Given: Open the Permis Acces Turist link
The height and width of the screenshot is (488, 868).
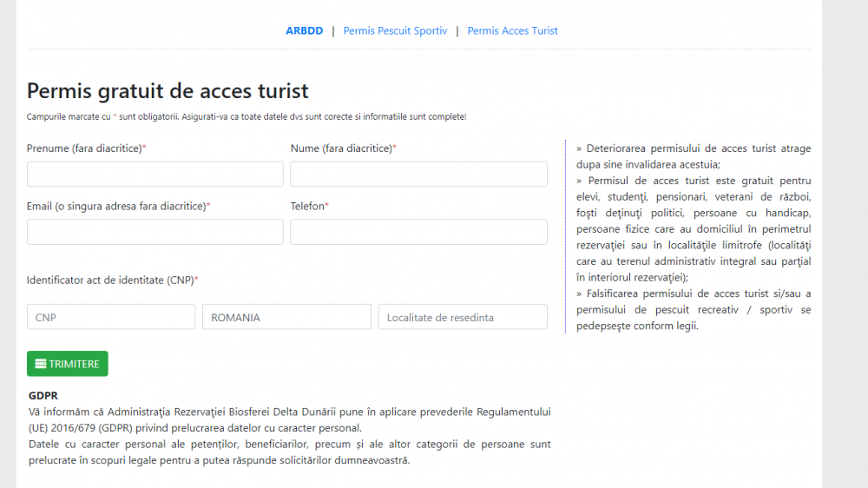Looking at the screenshot, I should (x=512, y=30).
